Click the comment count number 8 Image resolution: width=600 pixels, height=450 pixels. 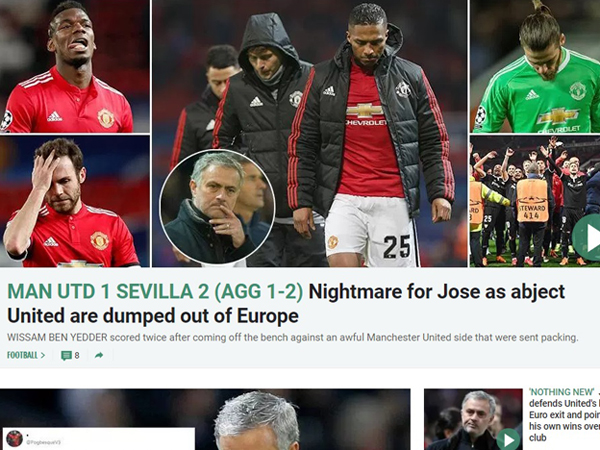click(x=77, y=355)
